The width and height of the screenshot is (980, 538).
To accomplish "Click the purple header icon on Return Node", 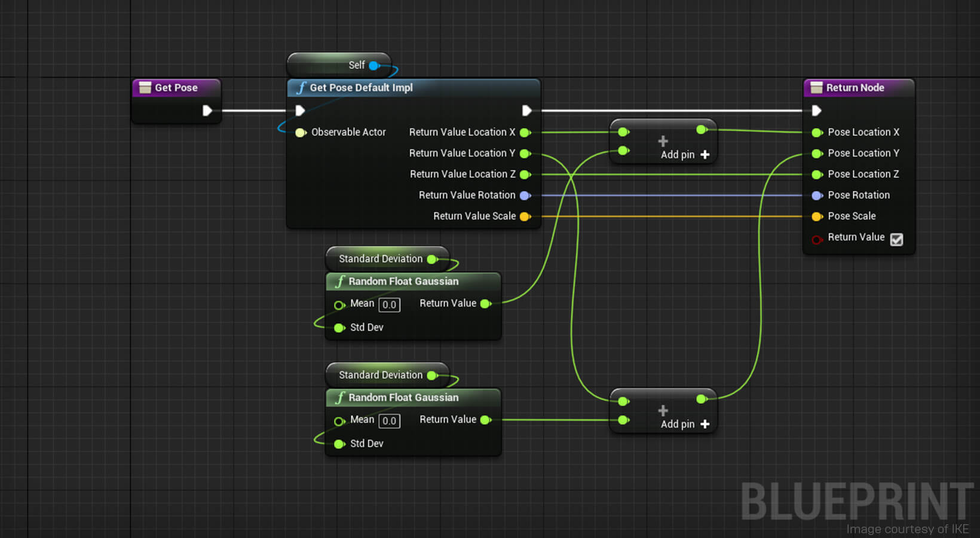I will (x=816, y=87).
